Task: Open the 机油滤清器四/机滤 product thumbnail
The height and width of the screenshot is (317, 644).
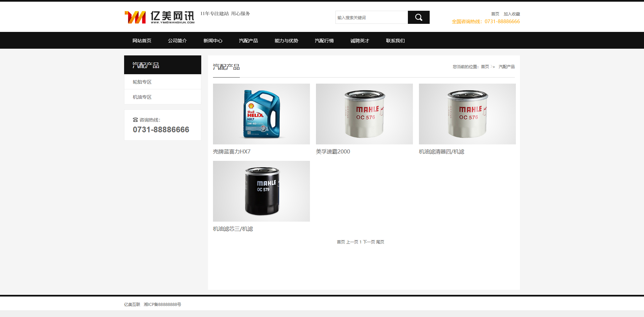Action: (x=467, y=114)
